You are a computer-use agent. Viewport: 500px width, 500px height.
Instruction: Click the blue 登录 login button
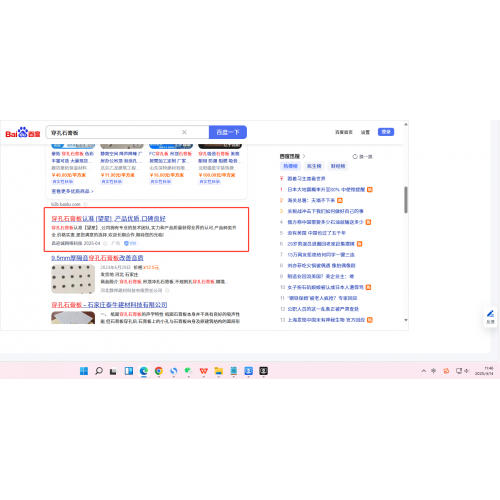(386, 132)
